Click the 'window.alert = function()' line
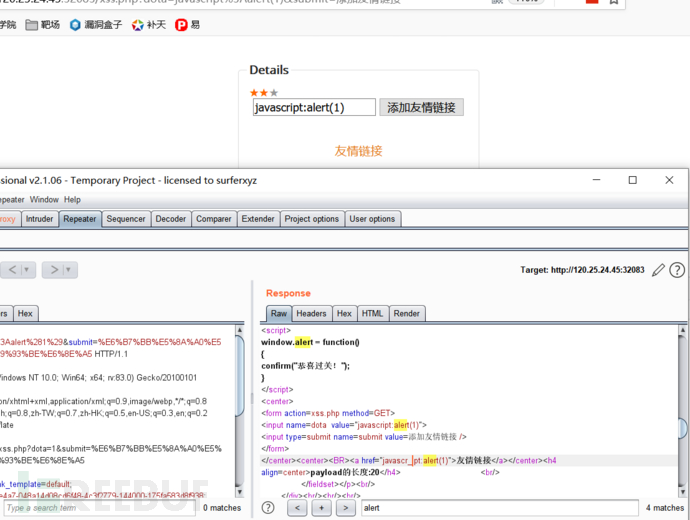Image resolution: width=690 pixels, height=520 pixels. (310, 342)
